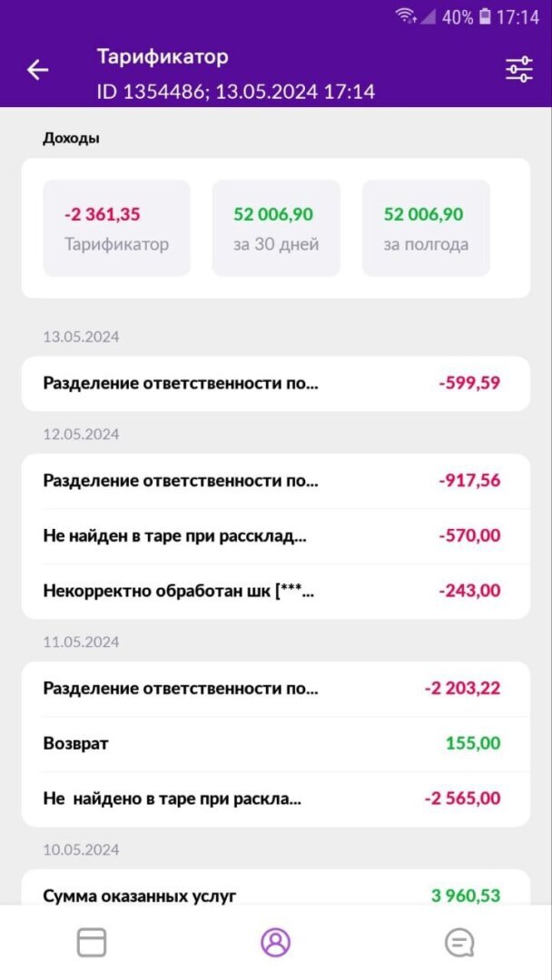Select the за 30 дней income card
The image size is (552, 980).
[x=276, y=228]
